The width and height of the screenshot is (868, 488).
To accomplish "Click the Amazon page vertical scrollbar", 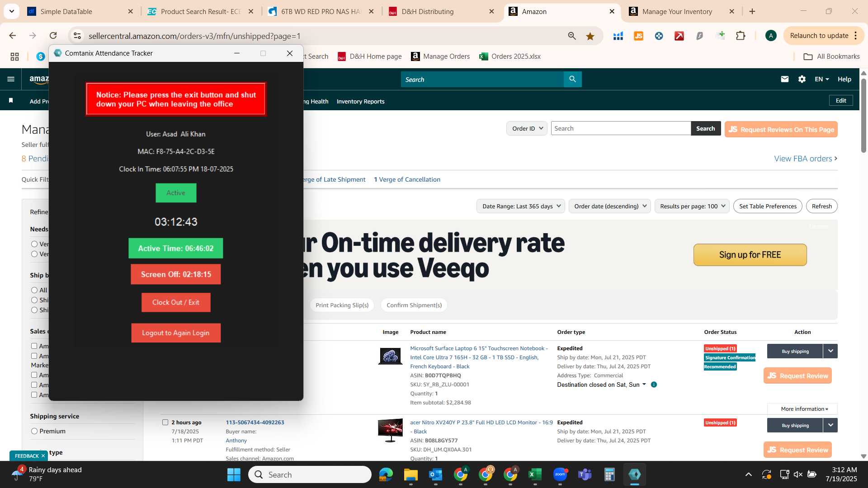I will [863, 116].
